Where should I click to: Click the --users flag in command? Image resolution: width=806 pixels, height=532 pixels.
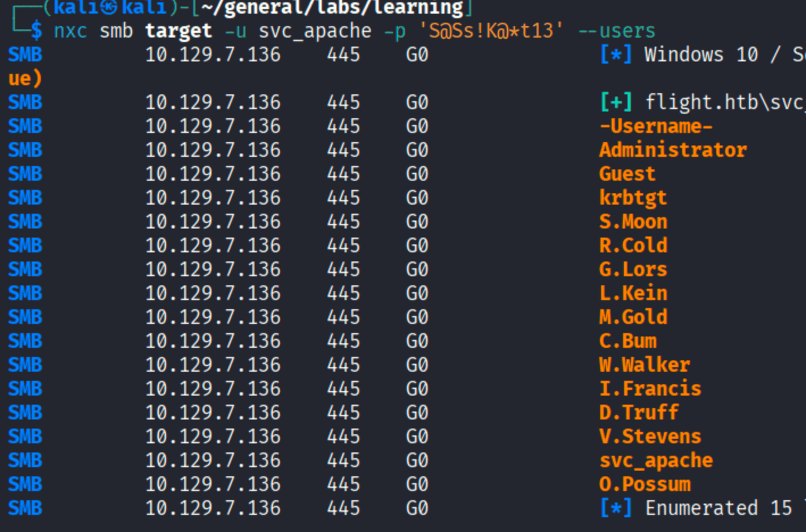coord(616,31)
